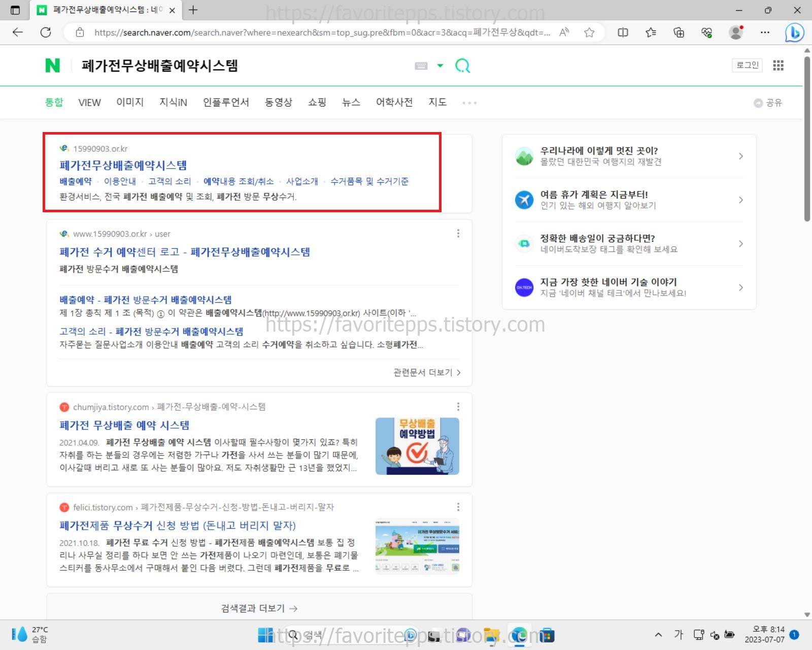Open 고객의 소리 - 폐가전 방문수거 link
Viewport: 812px width, 650px height.
coord(151,332)
